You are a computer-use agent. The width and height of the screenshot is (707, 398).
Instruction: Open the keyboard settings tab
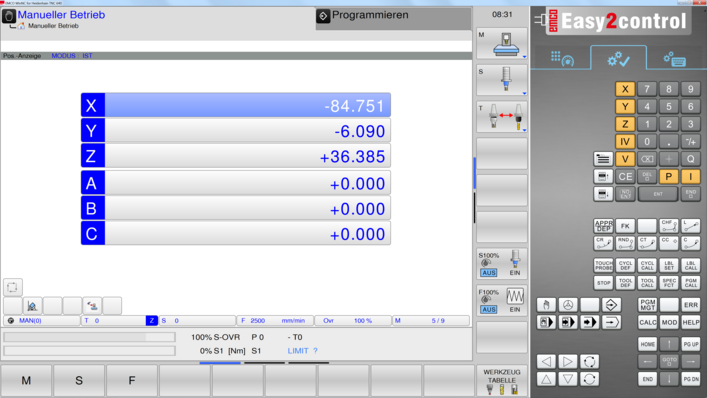pyautogui.click(x=675, y=59)
